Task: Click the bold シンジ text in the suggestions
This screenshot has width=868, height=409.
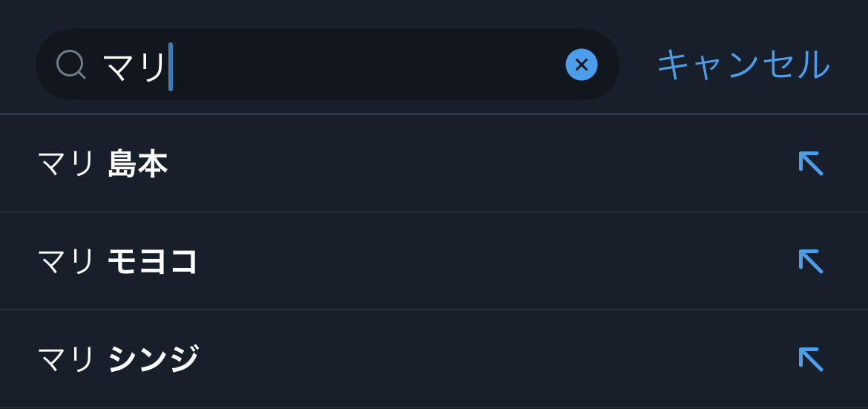Action: pyautogui.click(x=153, y=360)
